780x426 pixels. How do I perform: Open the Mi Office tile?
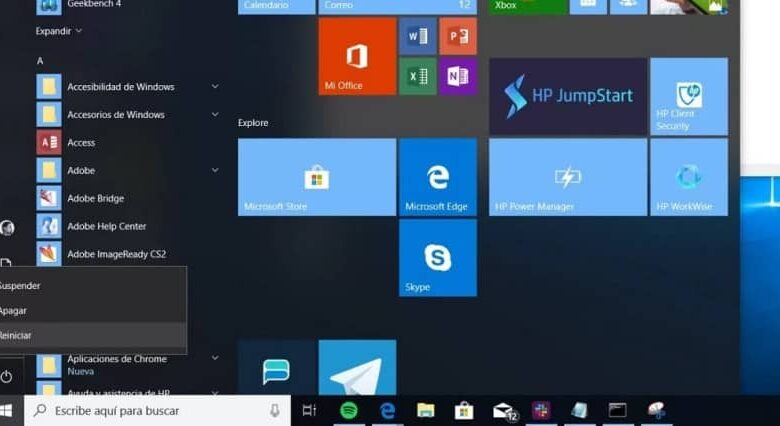(357, 56)
